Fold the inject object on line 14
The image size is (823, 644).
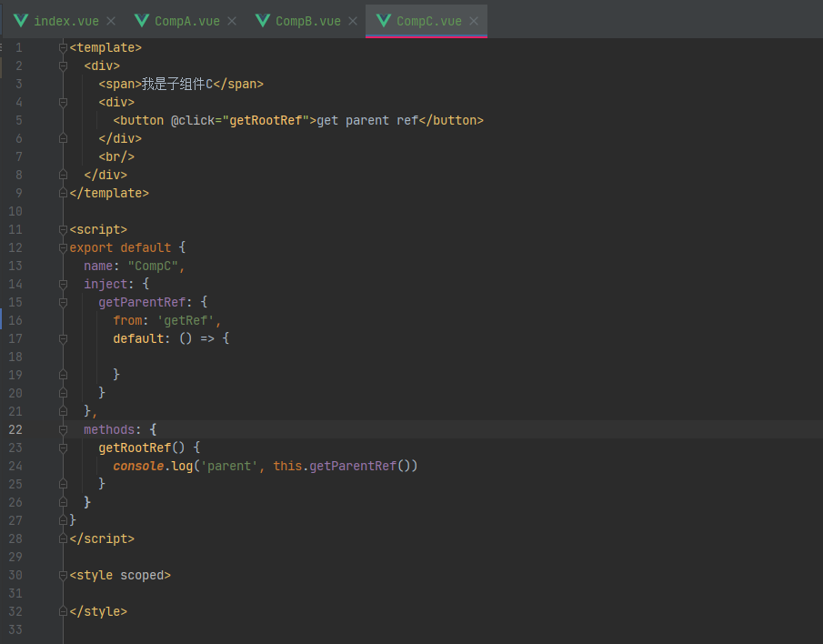[63, 285]
